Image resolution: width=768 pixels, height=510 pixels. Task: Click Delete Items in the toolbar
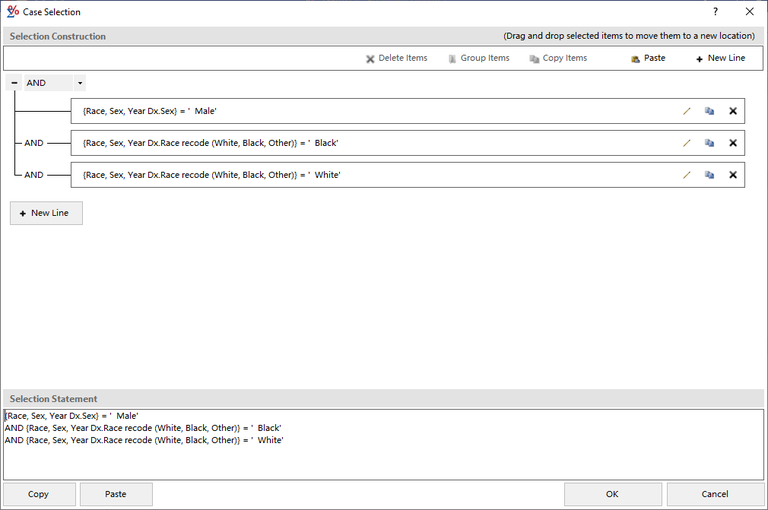396,58
